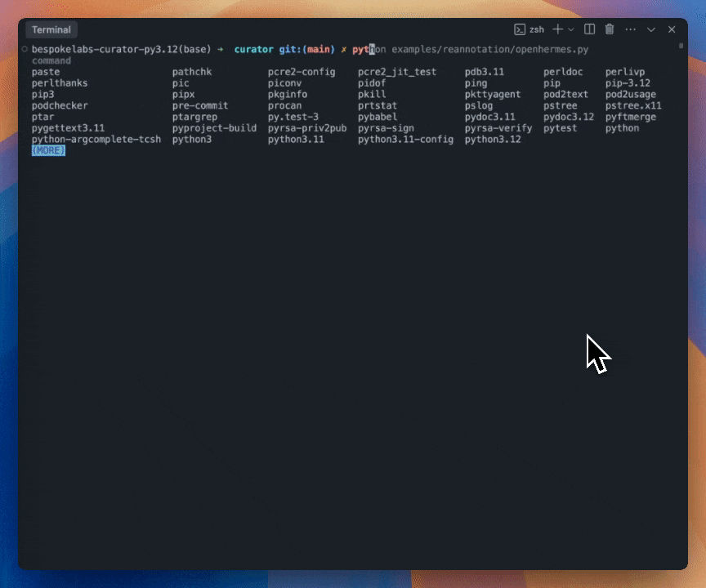706x588 pixels.
Task: Open the more actions ellipsis menu
Action: pyautogui.click(x=630, y=29)
